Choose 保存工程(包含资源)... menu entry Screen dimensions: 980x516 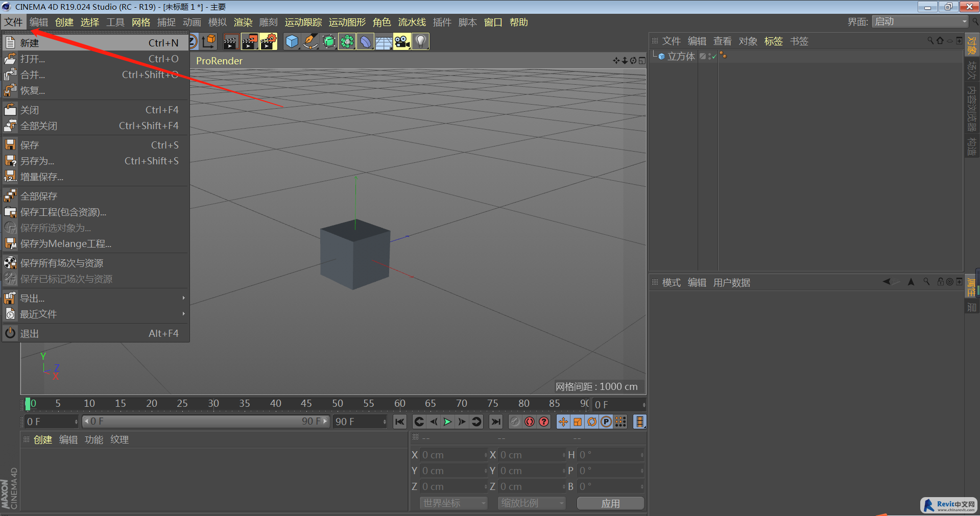coord(95,212)
